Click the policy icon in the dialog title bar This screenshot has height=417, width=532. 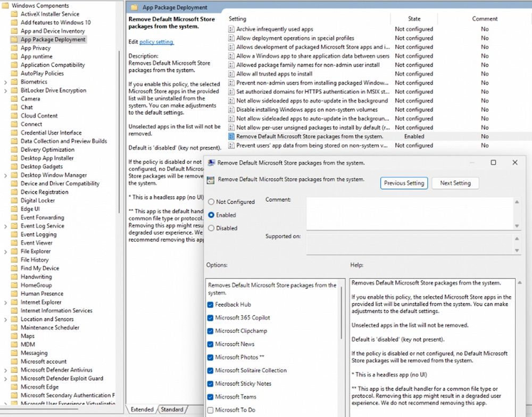tap(212, 163)
